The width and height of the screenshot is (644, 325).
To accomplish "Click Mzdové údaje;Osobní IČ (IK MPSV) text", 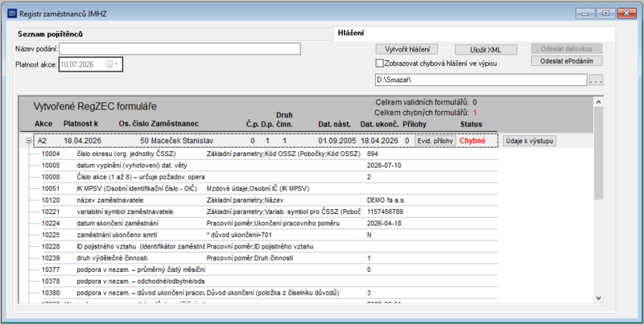I will [x=258, y=189].
